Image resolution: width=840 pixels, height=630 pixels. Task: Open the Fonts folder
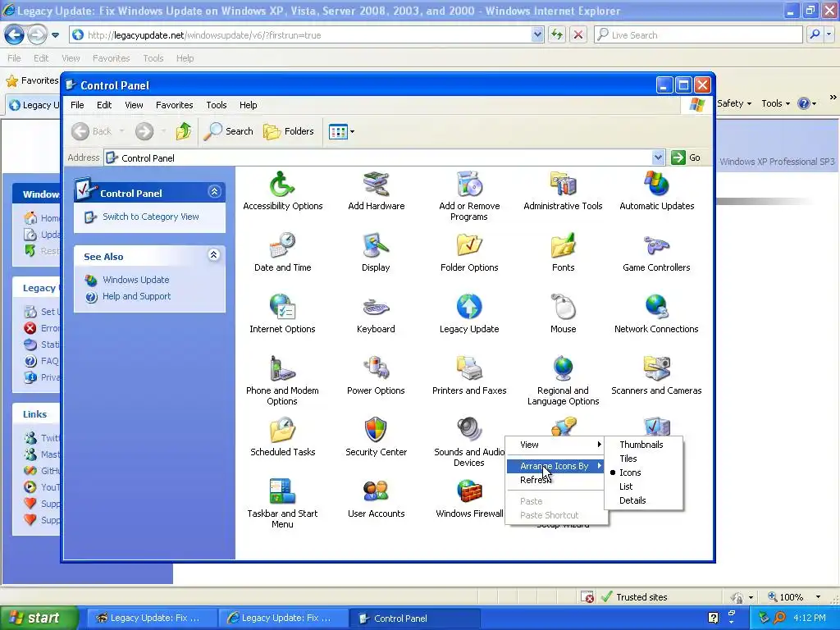coord(563,253)
